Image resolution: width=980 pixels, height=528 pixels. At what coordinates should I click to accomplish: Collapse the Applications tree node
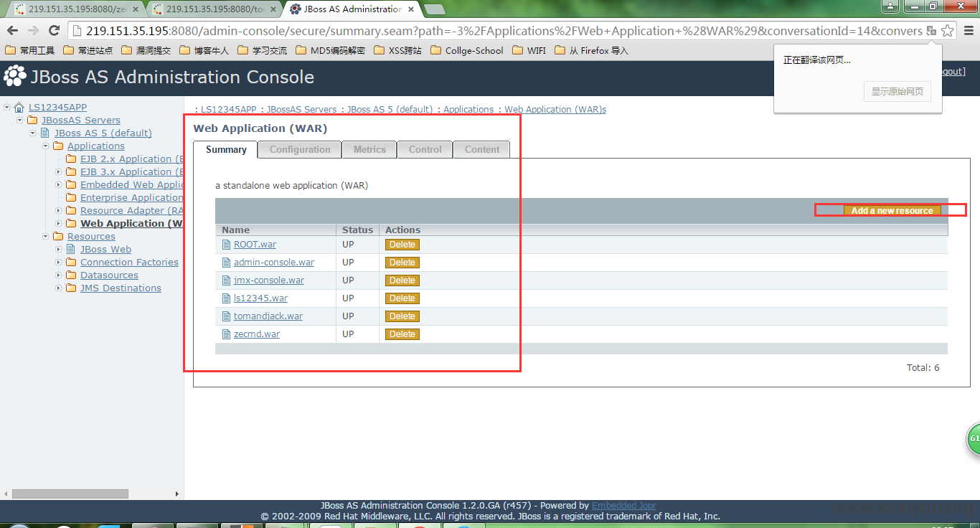[x=46, y=146]
